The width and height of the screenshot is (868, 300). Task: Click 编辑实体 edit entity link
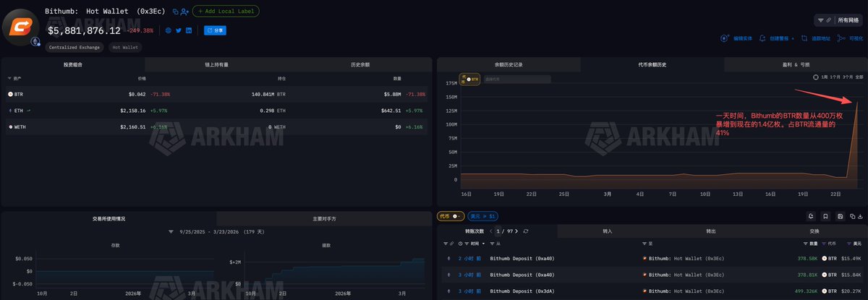pos(737,38)
